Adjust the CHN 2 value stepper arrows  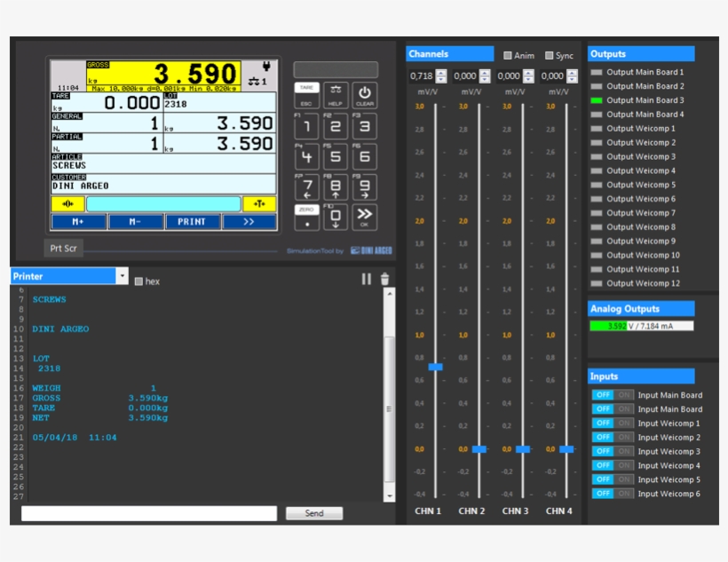(485, 75)
